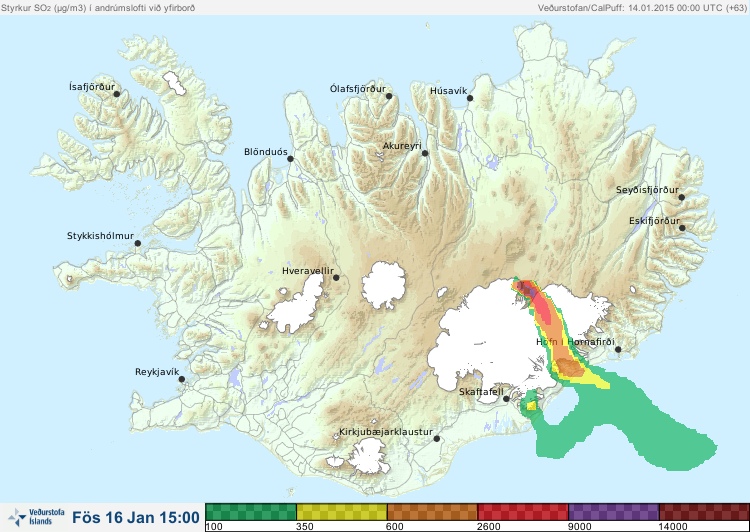Viewport: 750px width, 532px height.
Task: Click the 'Seyðisfjörður' label text
Action: click(x=647, y=190)
